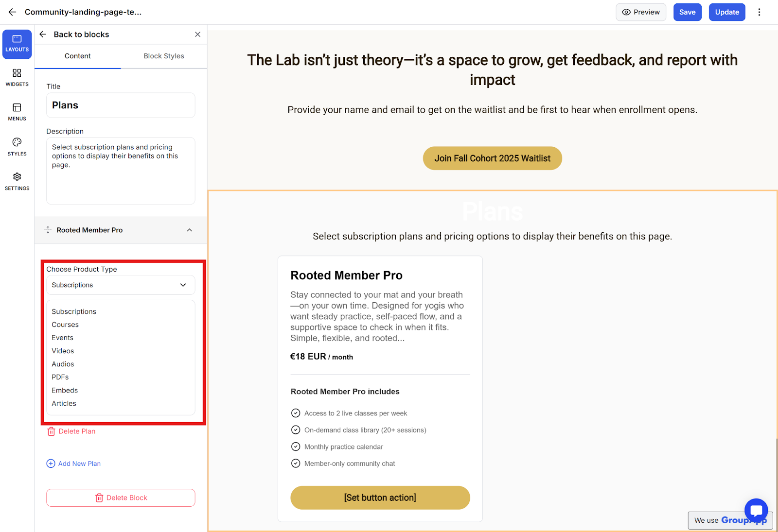The image size is (778, 532).
Task: Open the Choose Product Type dropdown
Action: pyautogui.click(x=121, y=285)
